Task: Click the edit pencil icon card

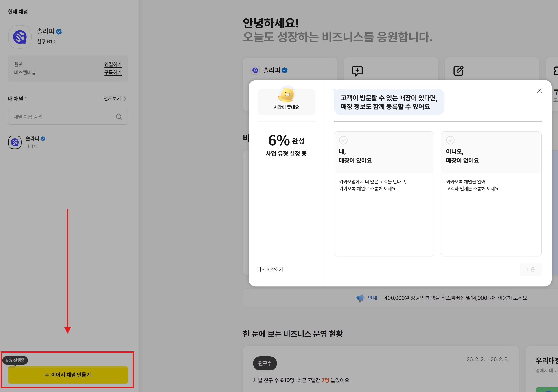Action: pyautogui.click(x=458, y=71)
